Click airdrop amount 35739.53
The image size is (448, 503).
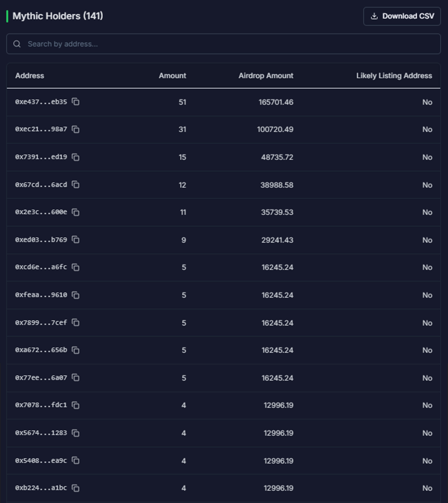(x=277, y=212)
